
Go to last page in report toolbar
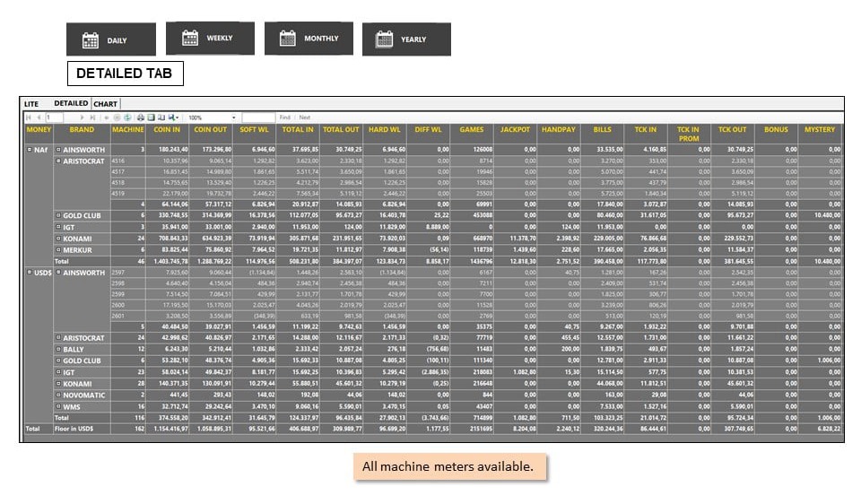[x=92, y=117]
